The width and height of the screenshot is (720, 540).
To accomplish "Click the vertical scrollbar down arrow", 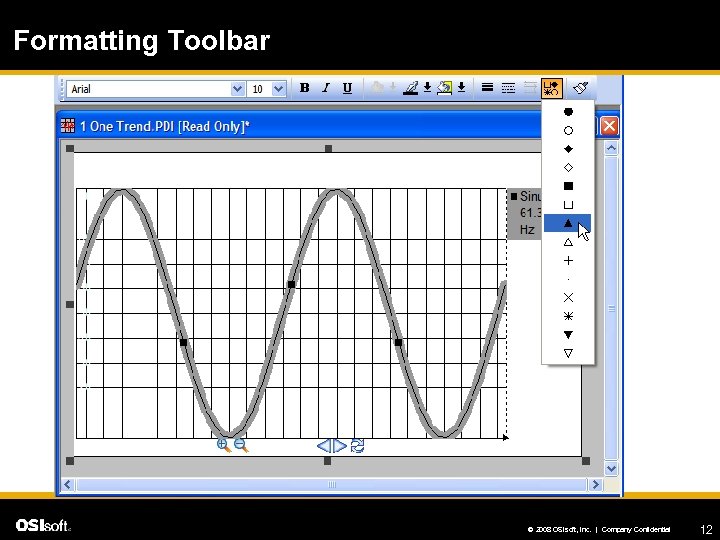I will pyautogui.click(x=611, y=469).
